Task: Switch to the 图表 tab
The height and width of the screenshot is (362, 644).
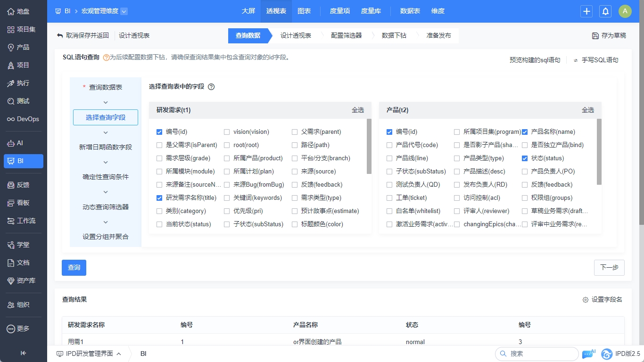Action: coord(304,11)
